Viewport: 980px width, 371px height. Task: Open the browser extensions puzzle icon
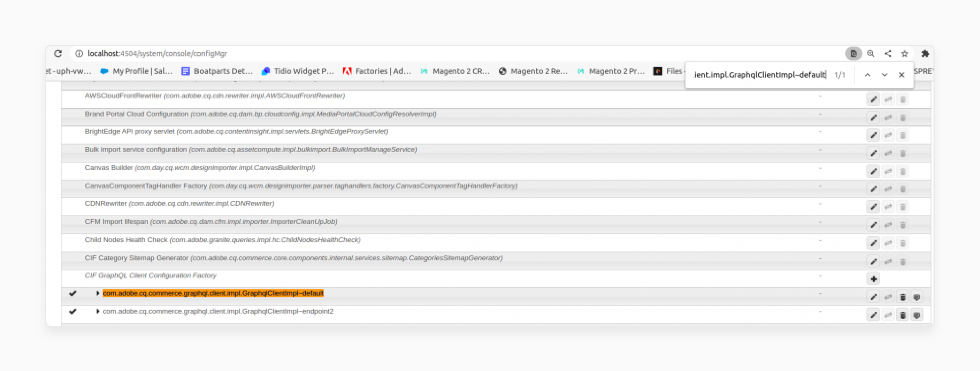(925, 54)
